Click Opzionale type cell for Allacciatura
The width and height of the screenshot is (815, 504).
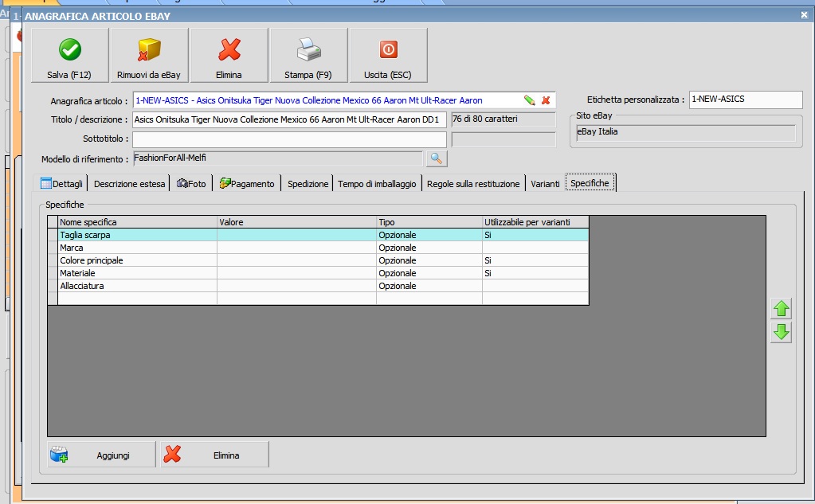(429, 286)
